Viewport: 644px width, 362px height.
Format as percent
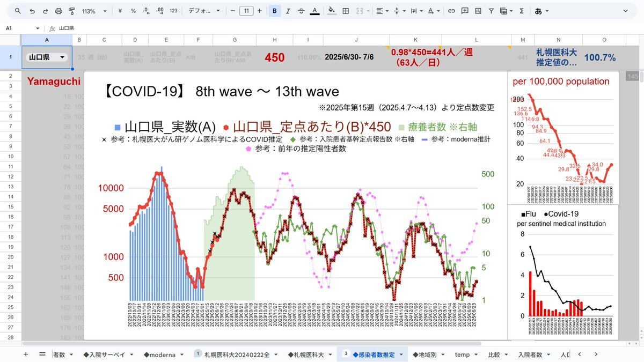click(133, 11)
